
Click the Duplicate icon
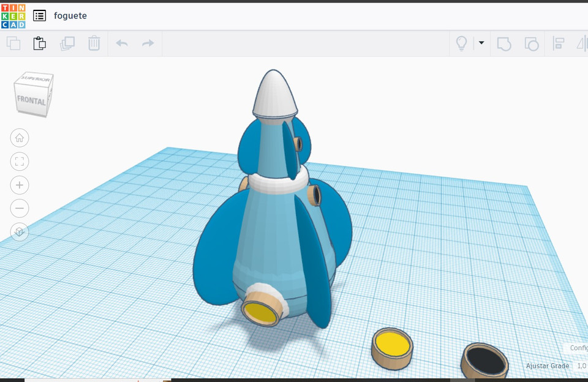tap(67, 43)
